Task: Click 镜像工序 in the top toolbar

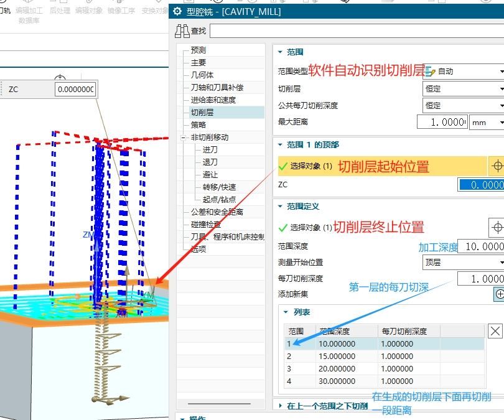Action: 121,11
